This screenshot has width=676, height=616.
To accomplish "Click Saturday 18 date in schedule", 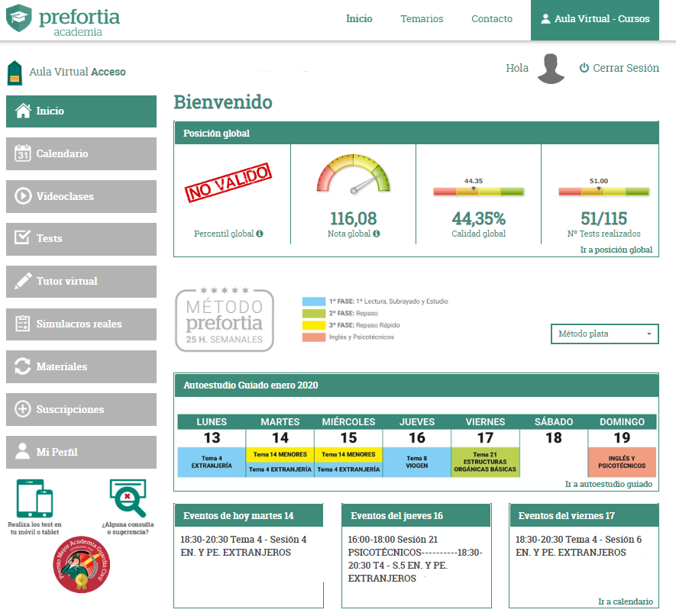I will click(x=554, y=437).
